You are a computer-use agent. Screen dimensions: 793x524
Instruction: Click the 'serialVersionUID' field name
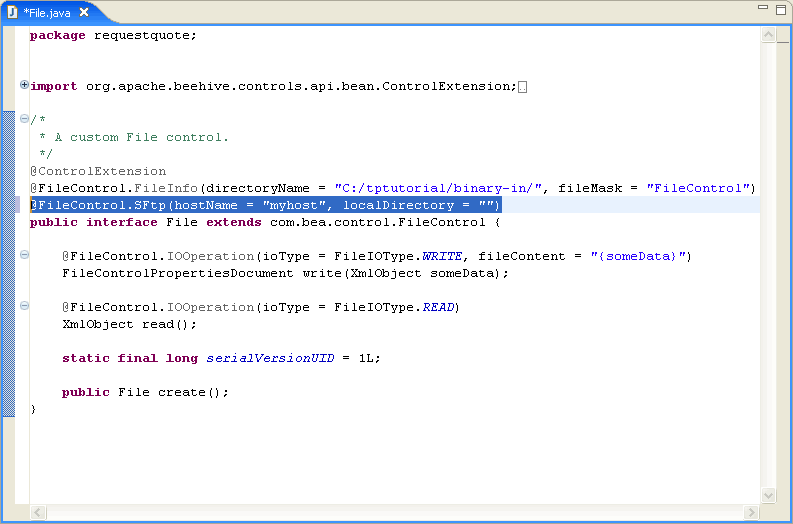[270, 358]
